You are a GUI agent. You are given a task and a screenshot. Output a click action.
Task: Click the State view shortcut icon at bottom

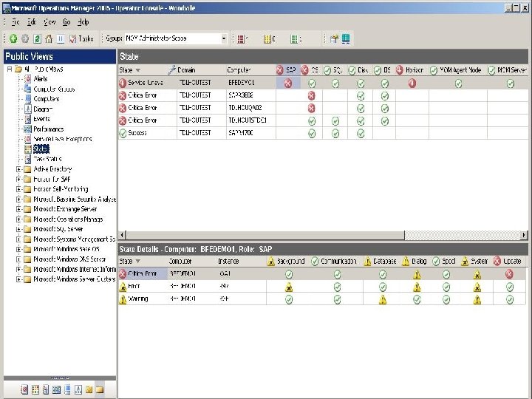click(35, 390)
